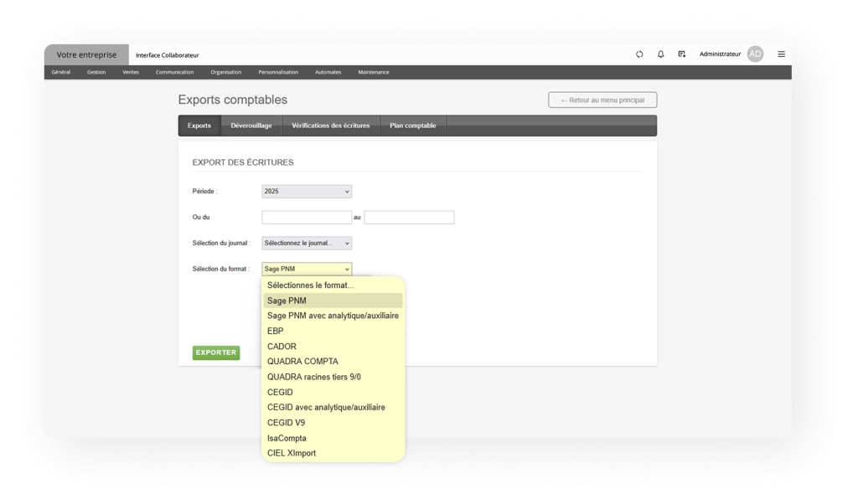Open the Maintenance menu
Viewport: 858px width, 504px height.
point(374,72)
